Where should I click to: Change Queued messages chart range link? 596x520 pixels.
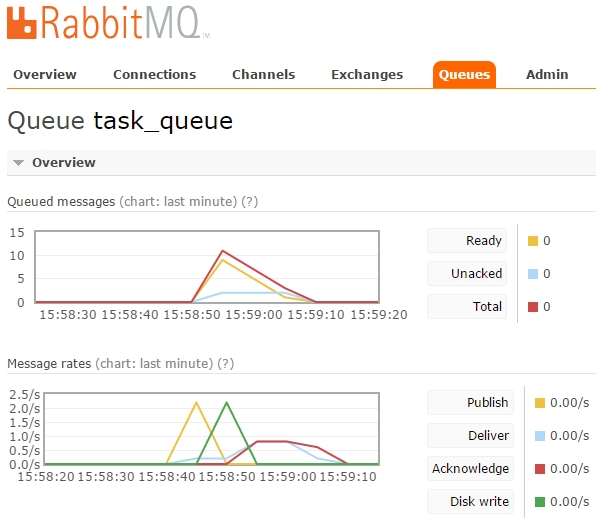(x=178, y=201)
